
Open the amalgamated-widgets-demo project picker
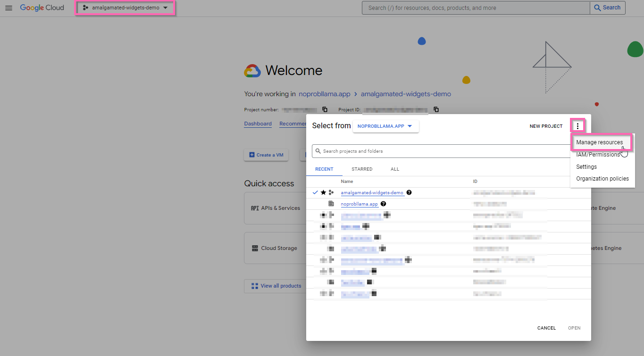125,8
